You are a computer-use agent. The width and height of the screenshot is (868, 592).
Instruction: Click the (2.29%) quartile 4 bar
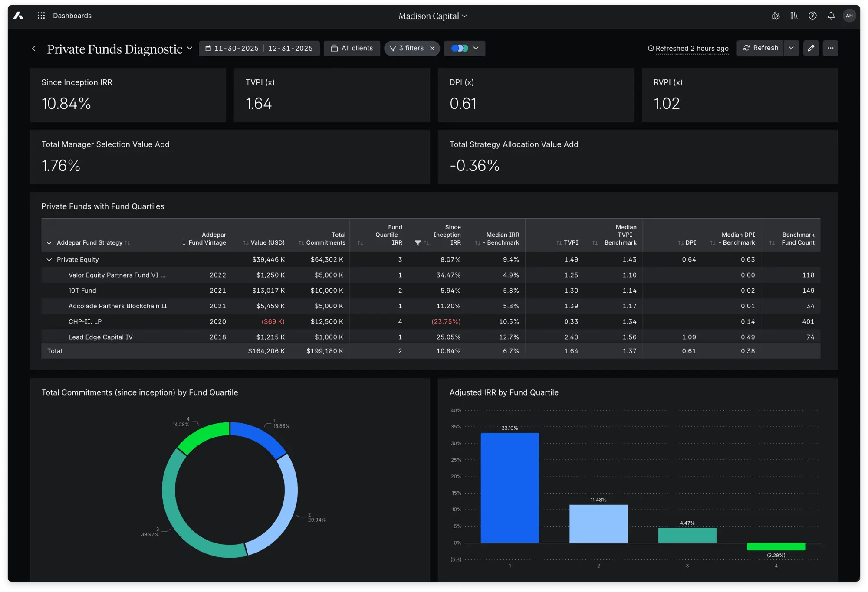click(x=776, y=546)
